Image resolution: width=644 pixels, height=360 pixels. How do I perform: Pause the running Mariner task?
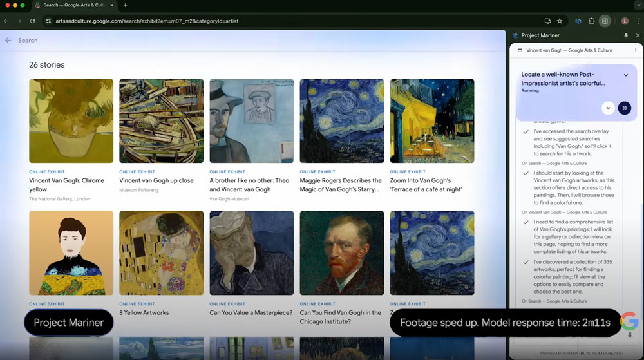624,108
